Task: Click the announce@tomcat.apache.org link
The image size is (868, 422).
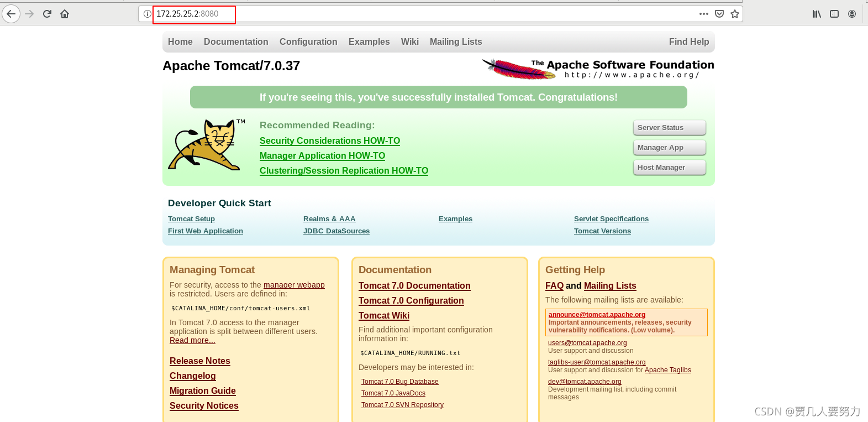Action: [597, 315]
